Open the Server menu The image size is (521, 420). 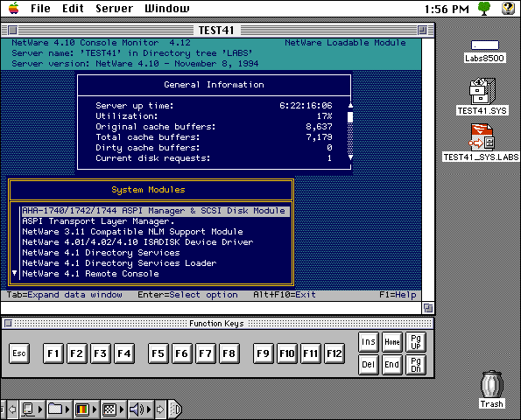[115, 8]
